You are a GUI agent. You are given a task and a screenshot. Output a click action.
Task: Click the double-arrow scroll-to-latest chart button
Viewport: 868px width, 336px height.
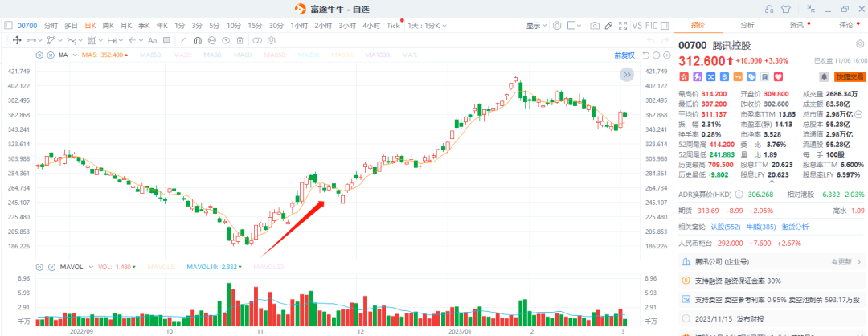point(626,75)
